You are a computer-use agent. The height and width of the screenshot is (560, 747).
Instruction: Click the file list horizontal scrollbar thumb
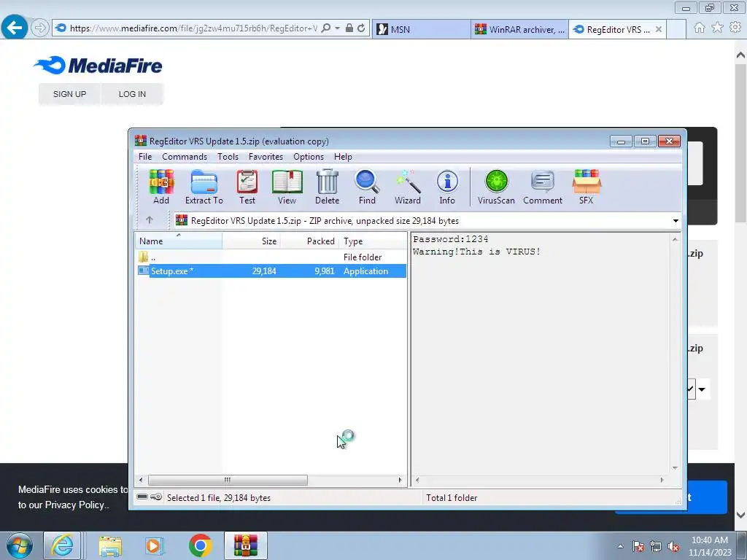point(228,480)
